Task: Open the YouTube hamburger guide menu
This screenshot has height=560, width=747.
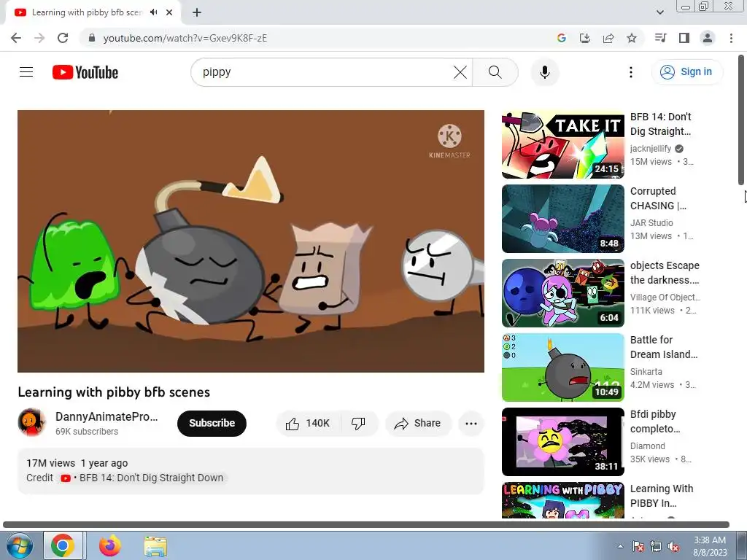Action: [26, 72]
